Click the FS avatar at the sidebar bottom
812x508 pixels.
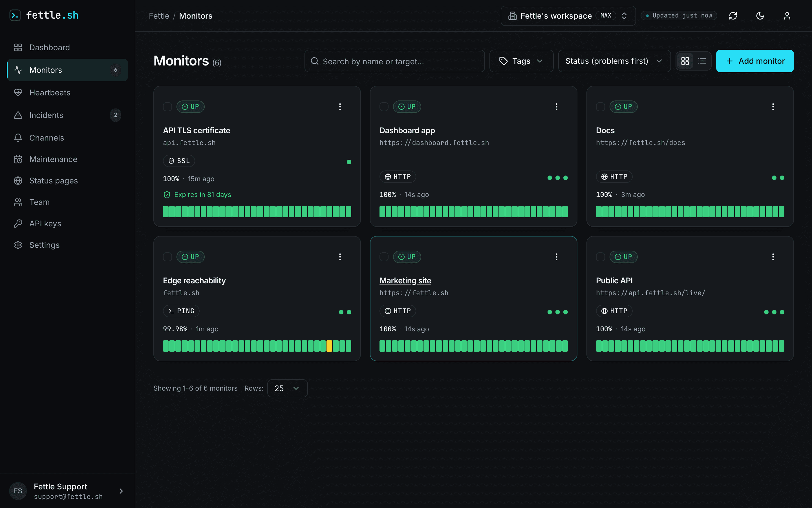click(18, 491)
